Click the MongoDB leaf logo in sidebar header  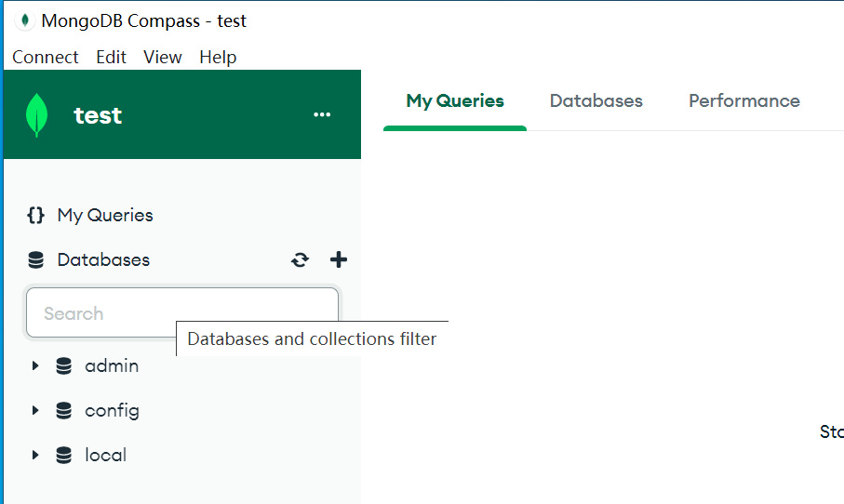[x=36, y=115]
